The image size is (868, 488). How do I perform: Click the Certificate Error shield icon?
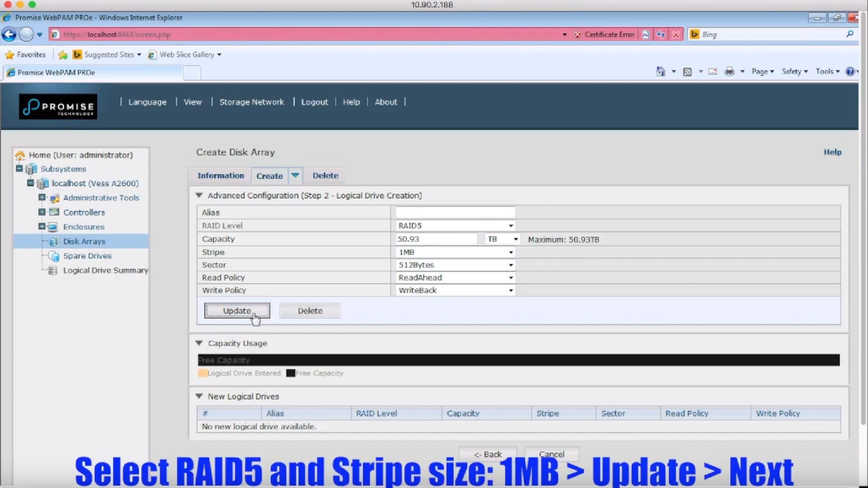pos(577,34)
